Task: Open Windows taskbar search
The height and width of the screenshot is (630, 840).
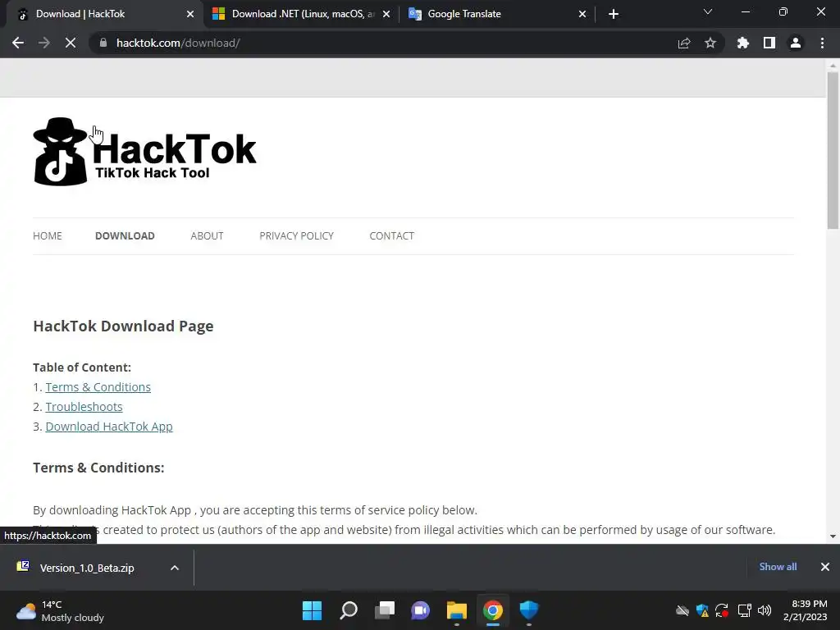Action: click(x=348, y=610)
